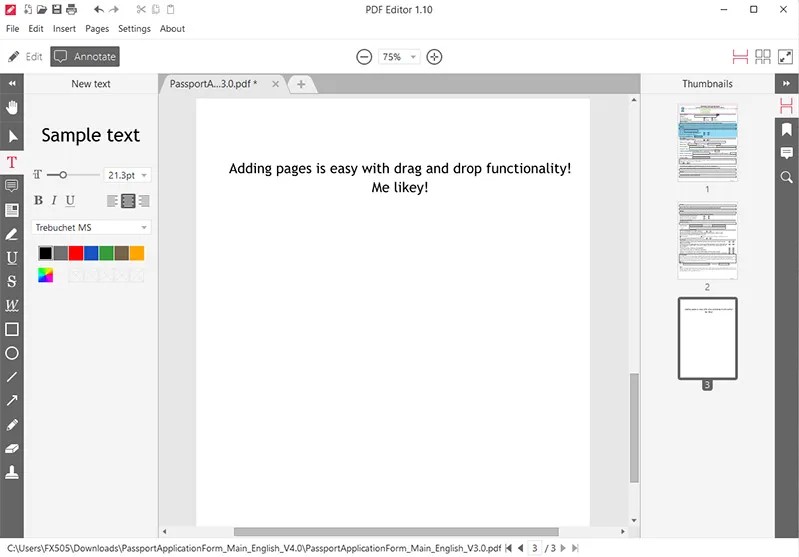Select the Eraser tool
The width and height of the screenshot is (799, 557).
[12, 448]
